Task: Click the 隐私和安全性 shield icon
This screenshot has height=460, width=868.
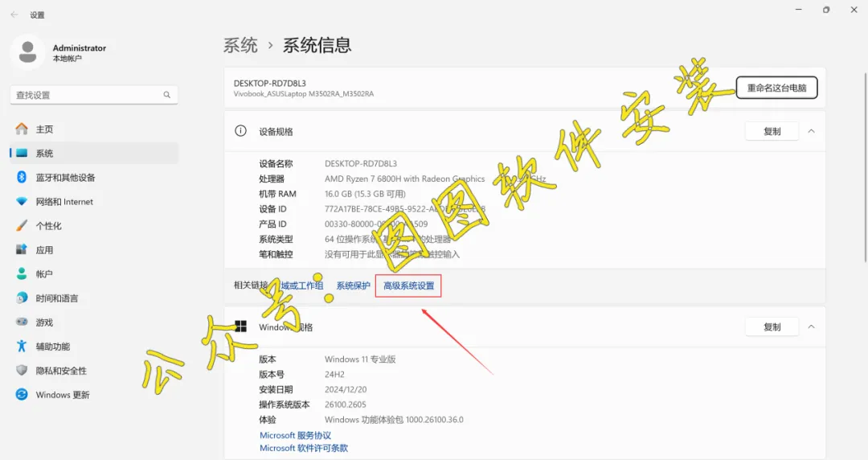Action: 22,370
